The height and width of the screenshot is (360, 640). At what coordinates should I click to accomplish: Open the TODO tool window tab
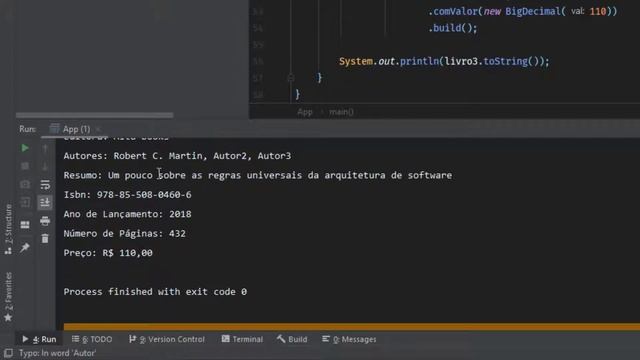92,339
